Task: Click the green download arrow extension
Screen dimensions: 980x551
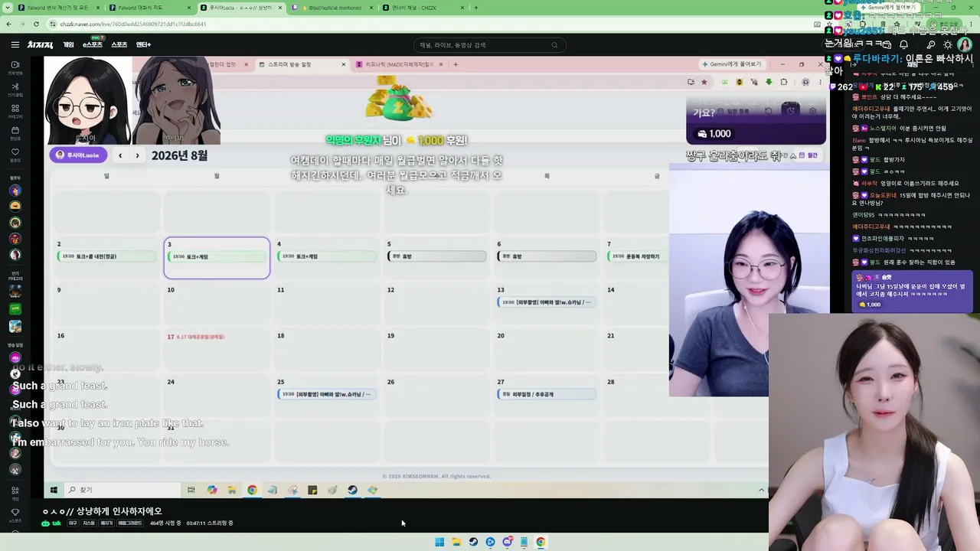Action: coord(769,82)
